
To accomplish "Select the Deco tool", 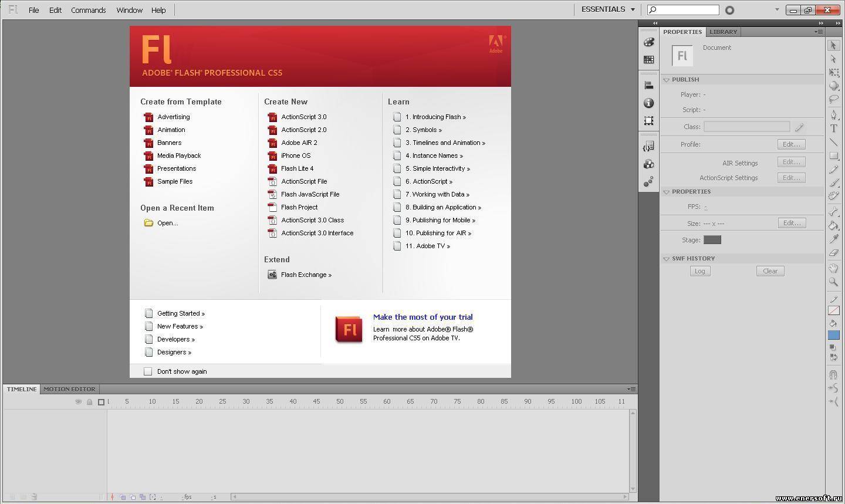I will 833,196.
